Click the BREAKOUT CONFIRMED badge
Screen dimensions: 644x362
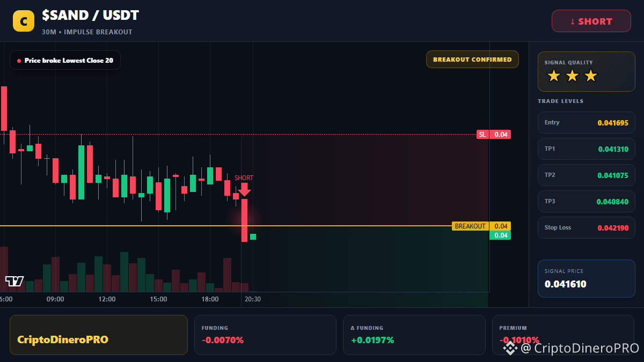472,60
